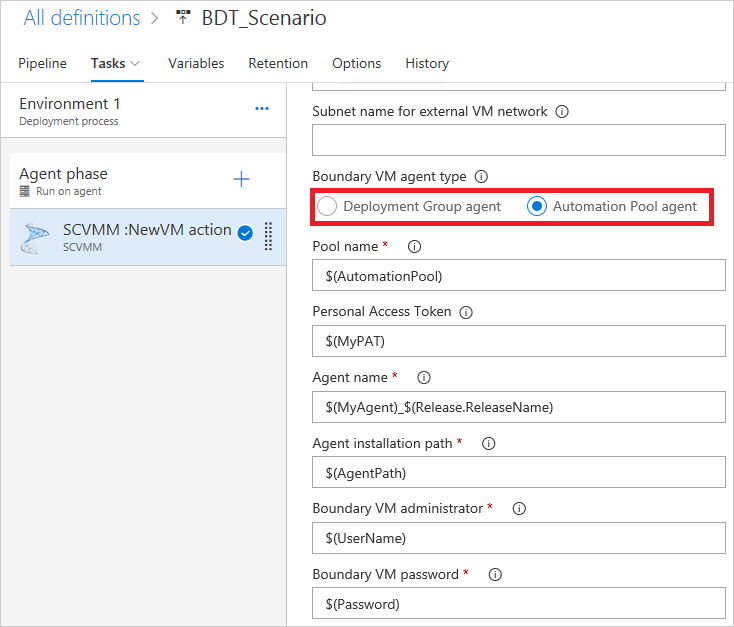This screenshot has height=627, width=734.
Task: Click the drag handle on SCVMM task
Action: coord(268,236)
